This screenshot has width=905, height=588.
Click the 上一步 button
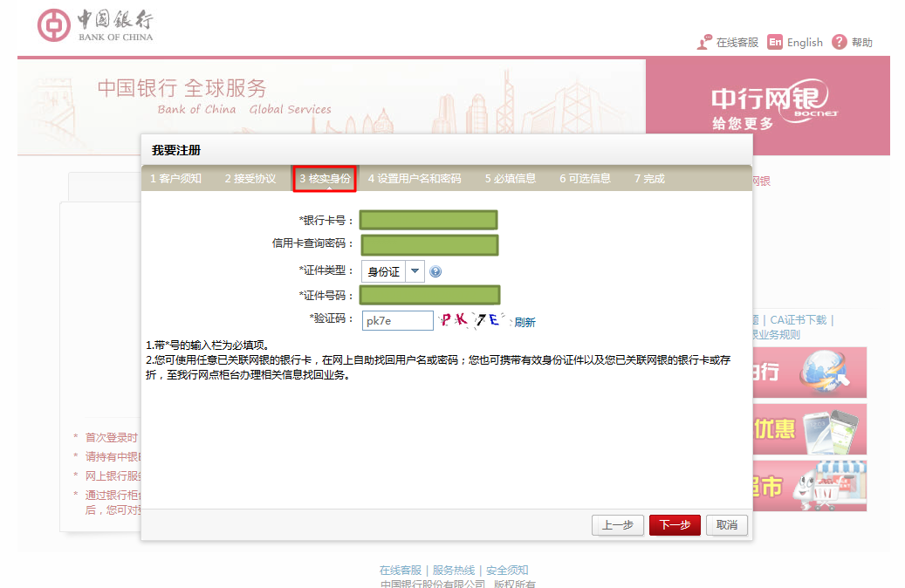pyautogui.click(x=618, y=525)
